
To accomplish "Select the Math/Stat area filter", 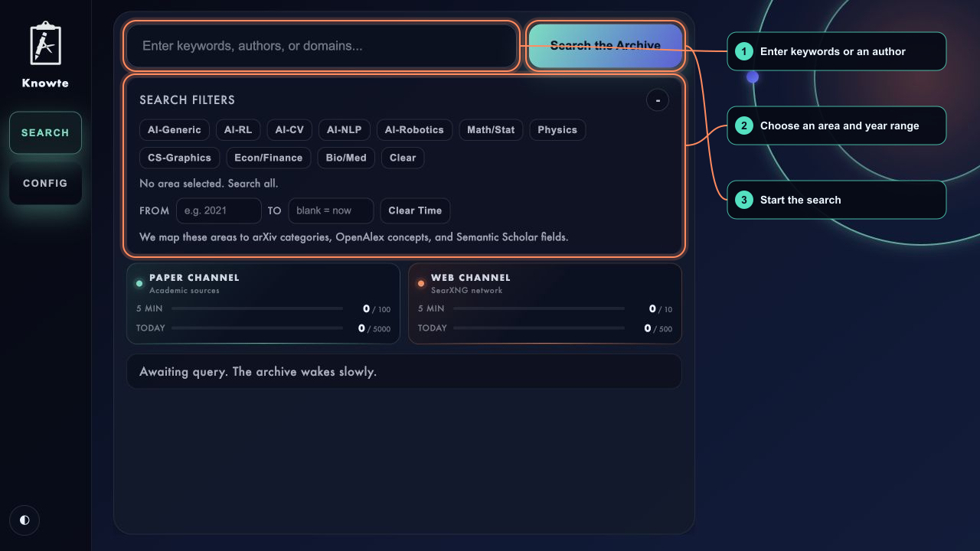I will (x=491, y=130).
